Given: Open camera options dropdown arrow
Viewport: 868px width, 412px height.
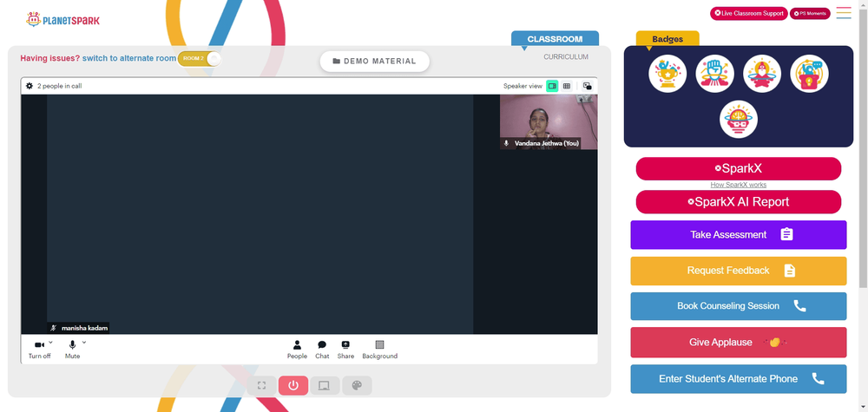Looking at the screenshot, I should pos(50,343).
